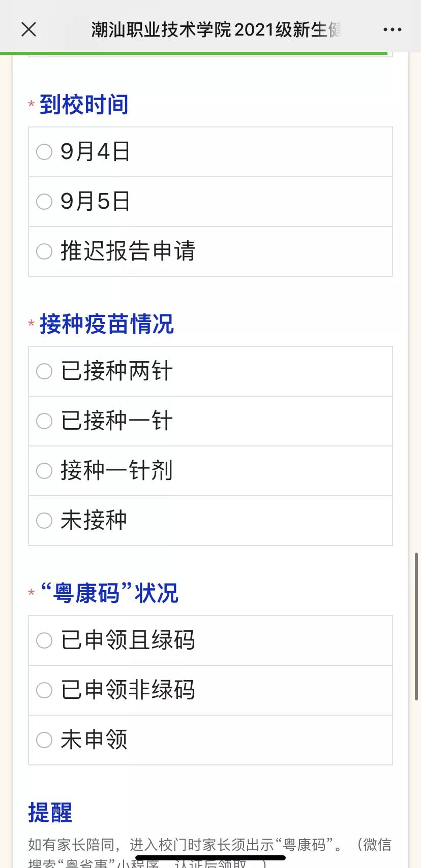The height and width of the screenshot is (868, 421).
Task: Select 未接种 vaccination status
Action: tap(44, 521)
